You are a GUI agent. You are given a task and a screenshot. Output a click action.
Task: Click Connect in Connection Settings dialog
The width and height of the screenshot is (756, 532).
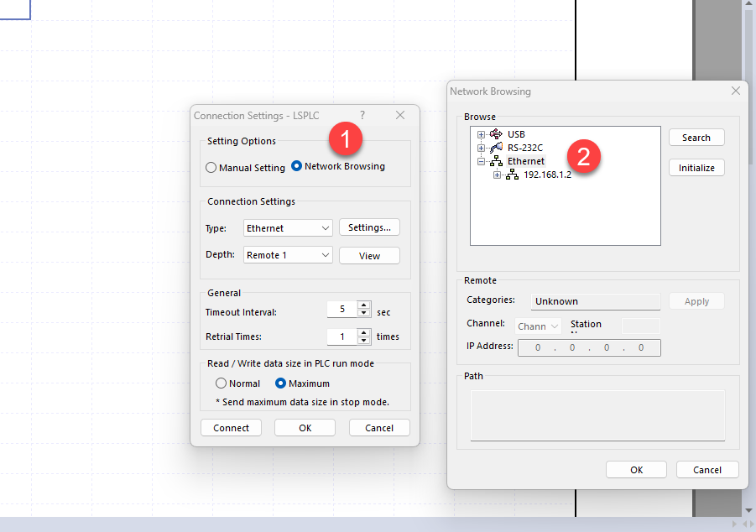pos(231,428)
